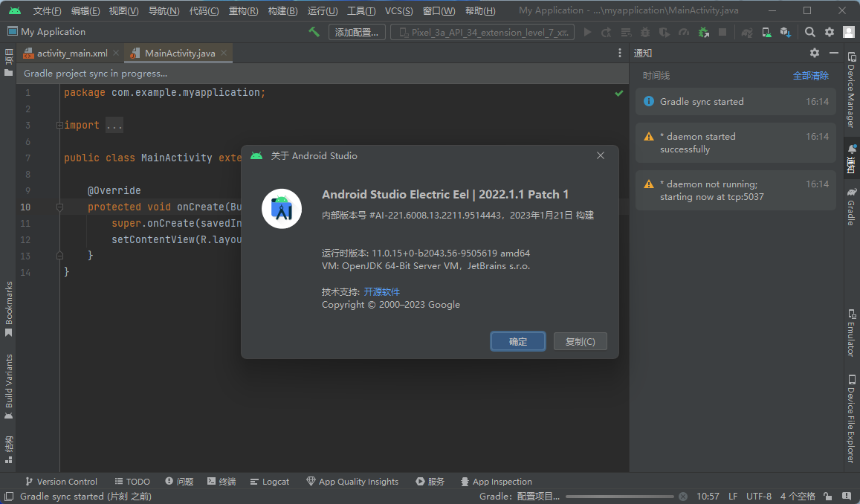Select the Gradle sync started notification
The image size is (860, 504).
point(736,101)
